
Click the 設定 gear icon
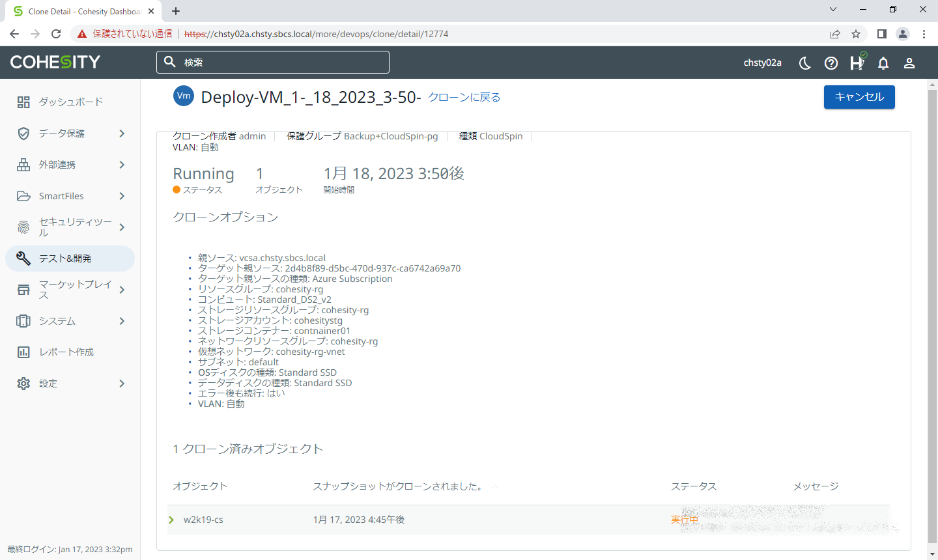(x=23, y=384)
